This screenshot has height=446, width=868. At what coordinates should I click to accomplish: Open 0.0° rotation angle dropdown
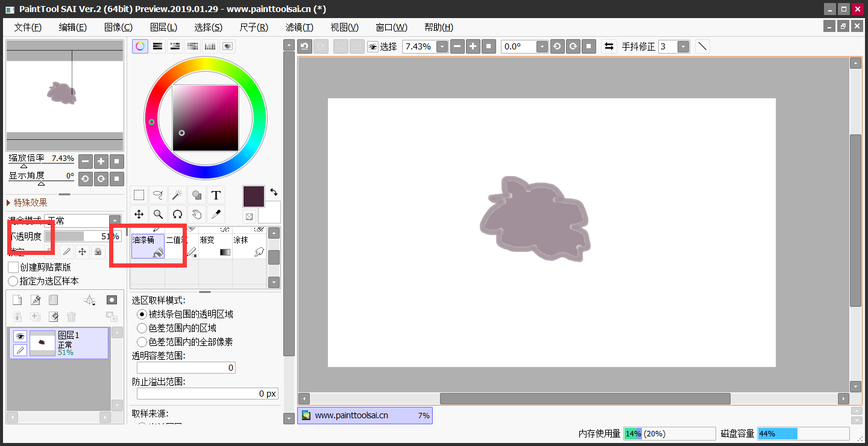point(542,46)
